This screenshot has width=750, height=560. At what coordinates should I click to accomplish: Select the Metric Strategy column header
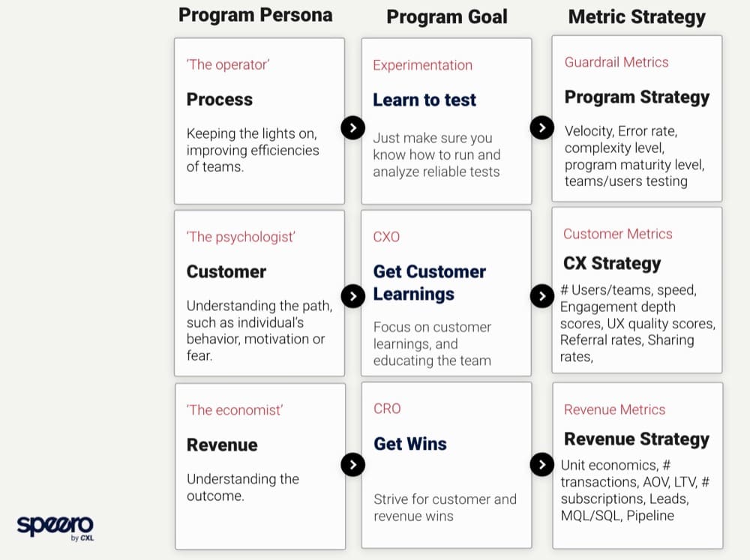(x=637, y=16)
